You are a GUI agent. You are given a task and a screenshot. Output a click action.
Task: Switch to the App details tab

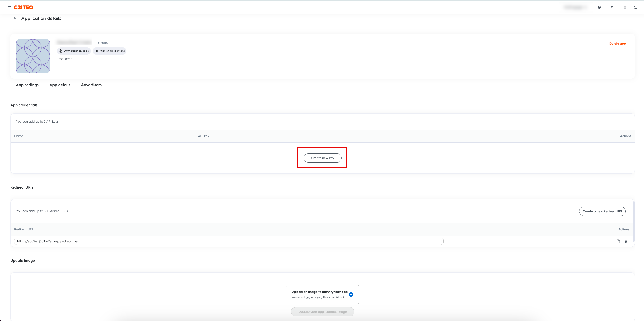point(60,85)
